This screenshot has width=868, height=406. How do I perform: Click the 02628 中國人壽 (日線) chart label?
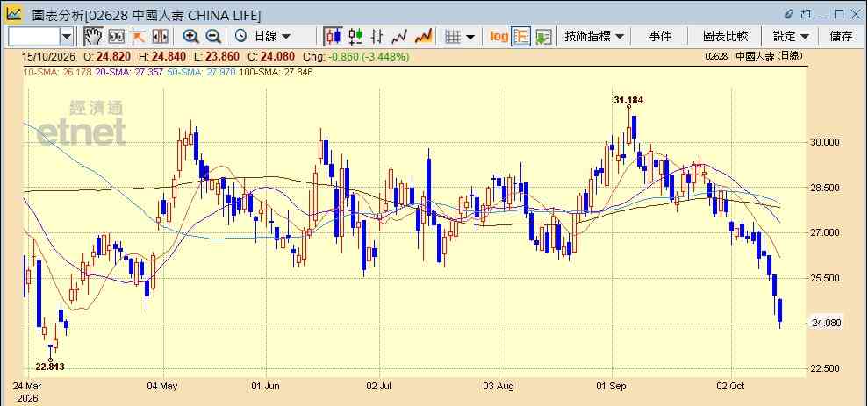[754, 56]
